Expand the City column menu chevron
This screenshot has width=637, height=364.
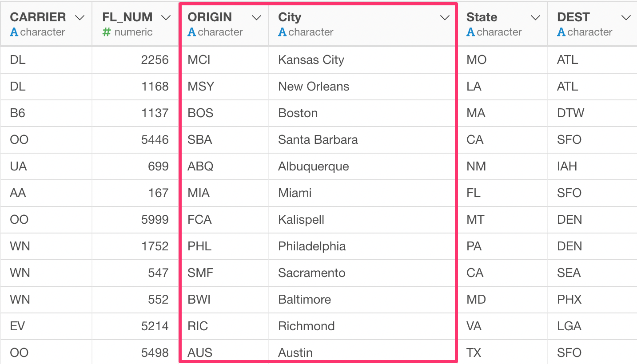(445, 18)
